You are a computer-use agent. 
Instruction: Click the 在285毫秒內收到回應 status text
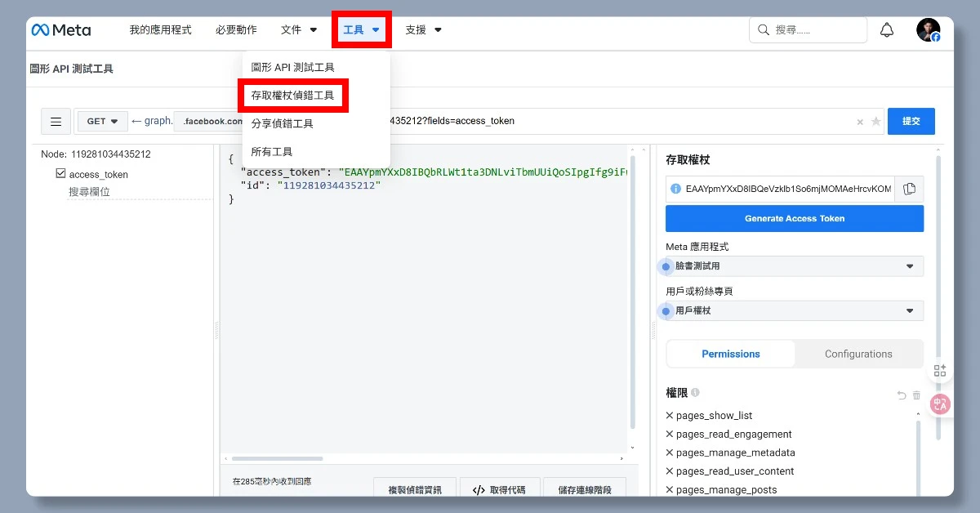(272, 482)
